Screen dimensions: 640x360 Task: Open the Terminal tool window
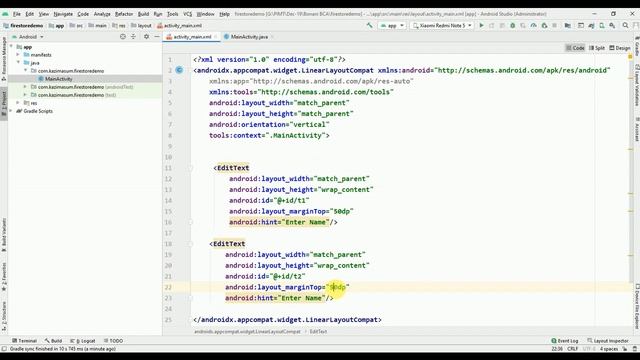pyautogui.click(x=24, y=341)
